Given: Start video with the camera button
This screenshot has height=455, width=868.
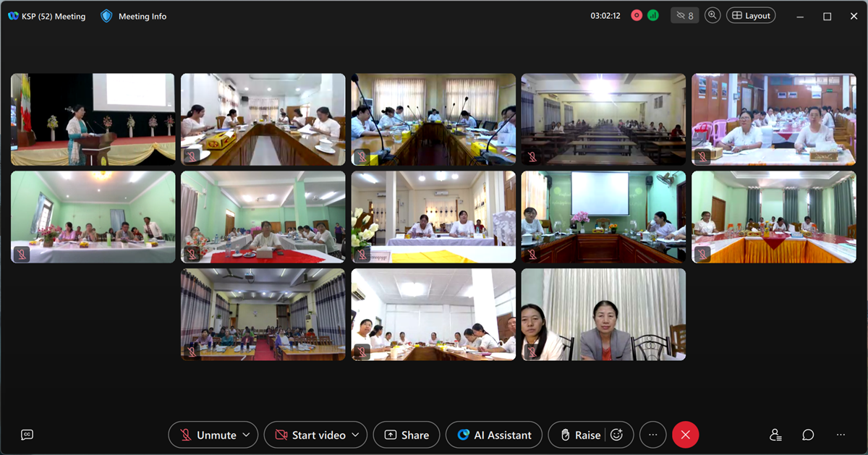Looking at the screenshot, I should pos(310,435).
